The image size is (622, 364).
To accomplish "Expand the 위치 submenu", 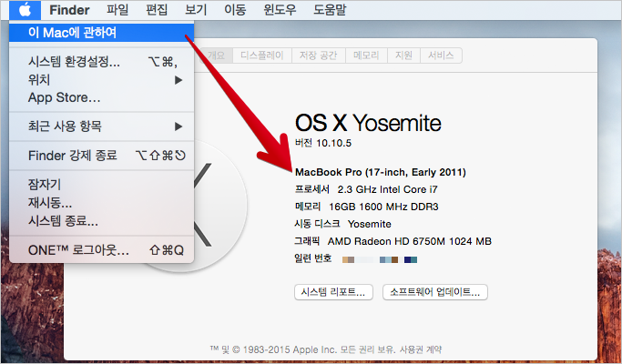I will point(102,80).
